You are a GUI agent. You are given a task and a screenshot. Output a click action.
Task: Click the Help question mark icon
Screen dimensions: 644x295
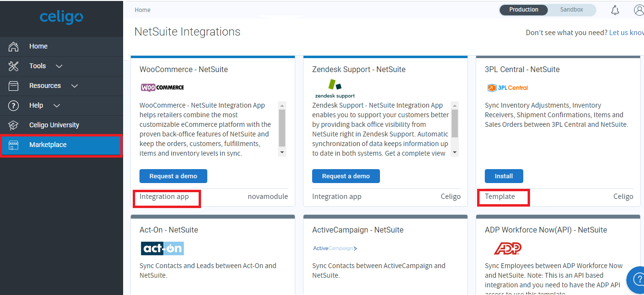13,106
